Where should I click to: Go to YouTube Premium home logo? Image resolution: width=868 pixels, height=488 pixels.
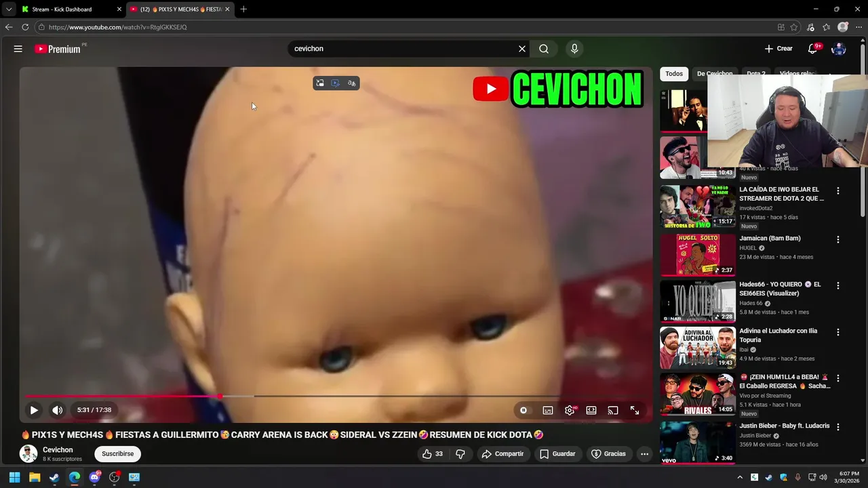[58, 49]
